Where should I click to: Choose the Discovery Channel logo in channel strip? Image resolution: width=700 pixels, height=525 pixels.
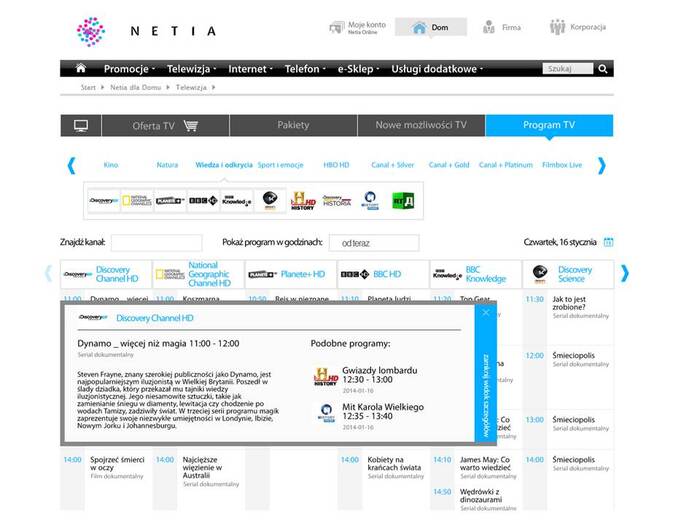(104, 201)
